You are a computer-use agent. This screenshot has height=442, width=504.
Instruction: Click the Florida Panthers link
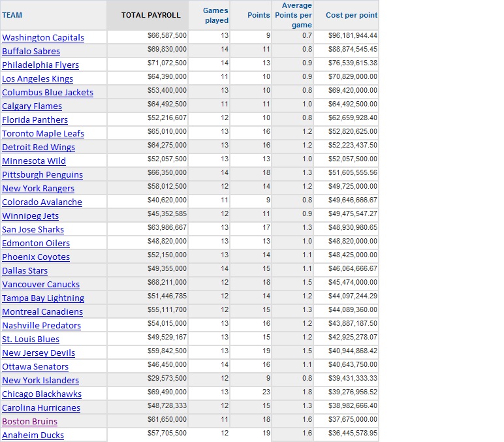click(x=35, y=120)
